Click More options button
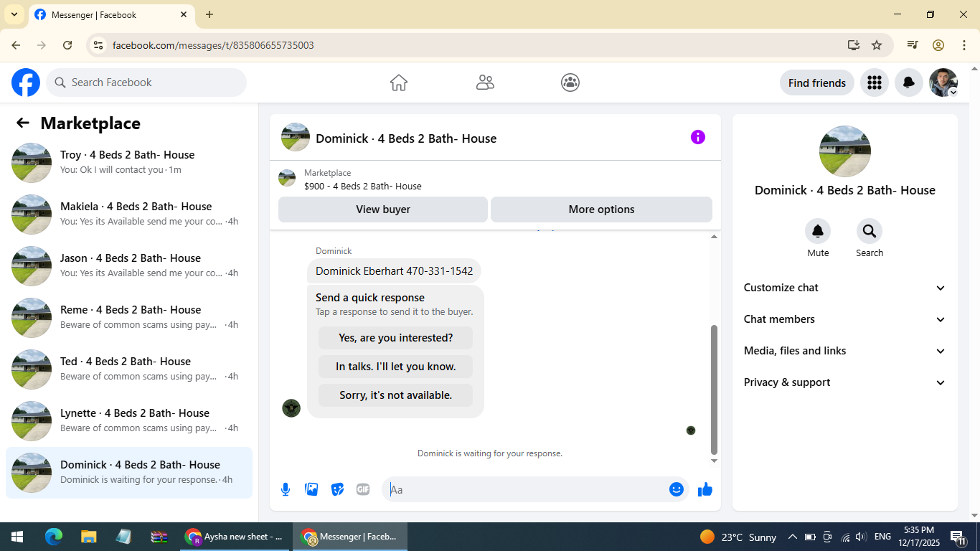The height and width of the screenshot is (551, 980). click(601, 209)
